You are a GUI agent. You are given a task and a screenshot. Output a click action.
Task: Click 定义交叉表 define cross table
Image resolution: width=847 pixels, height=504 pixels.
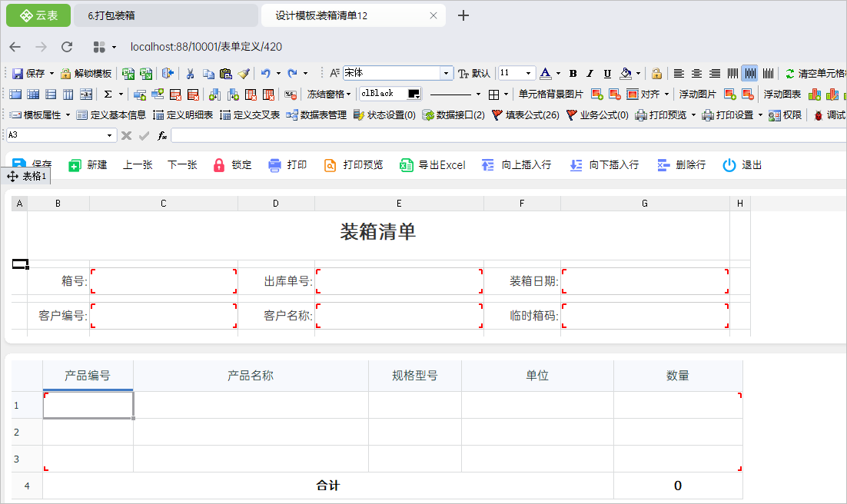pyautogui.click(x=250, y=115)
